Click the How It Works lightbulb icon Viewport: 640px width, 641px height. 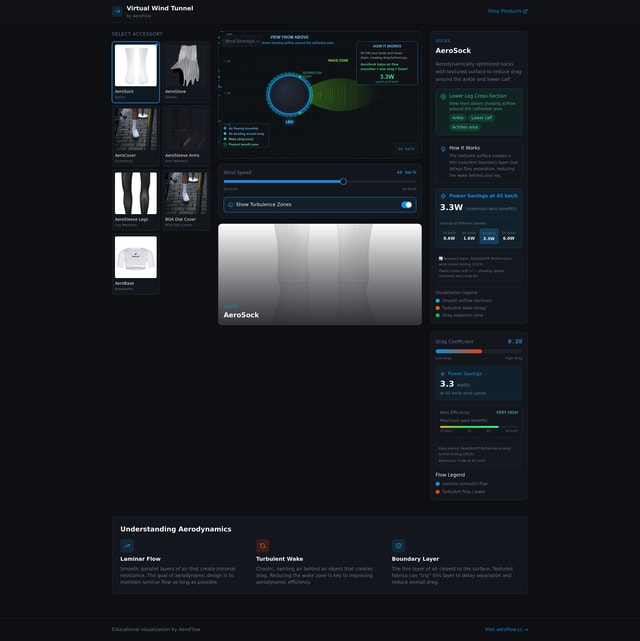click(443, 147)
